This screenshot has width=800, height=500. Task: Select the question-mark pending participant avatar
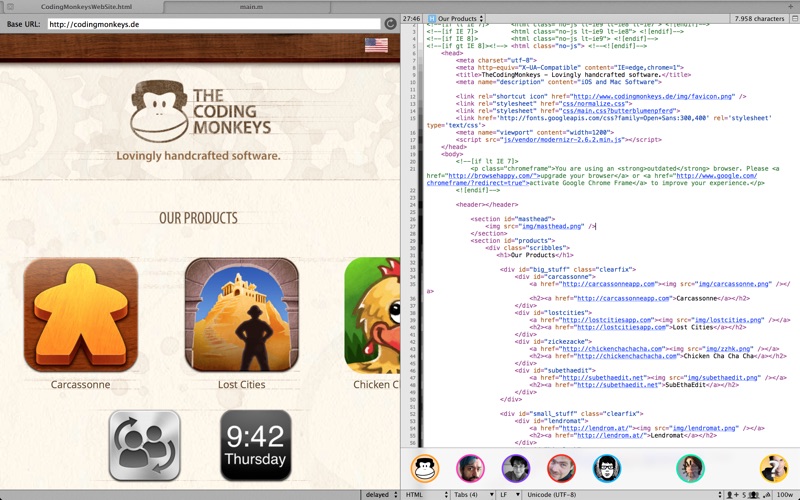pos(773,468)
